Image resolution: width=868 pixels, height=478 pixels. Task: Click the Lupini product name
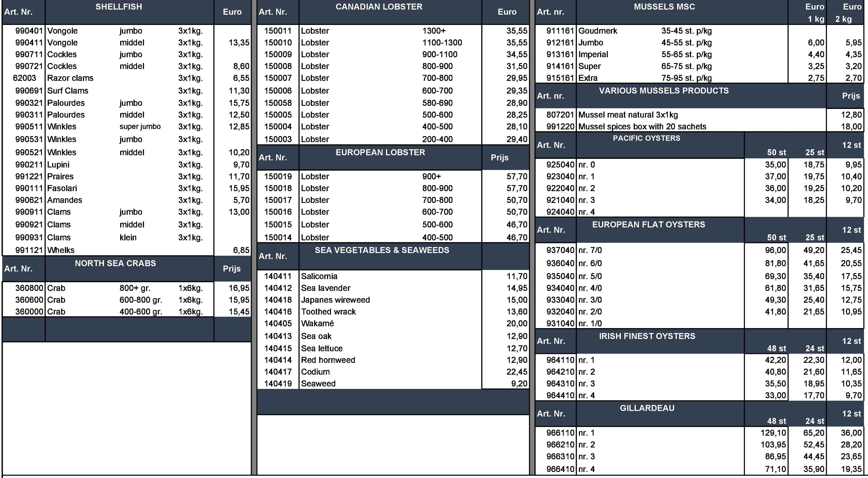pos(58,165)
